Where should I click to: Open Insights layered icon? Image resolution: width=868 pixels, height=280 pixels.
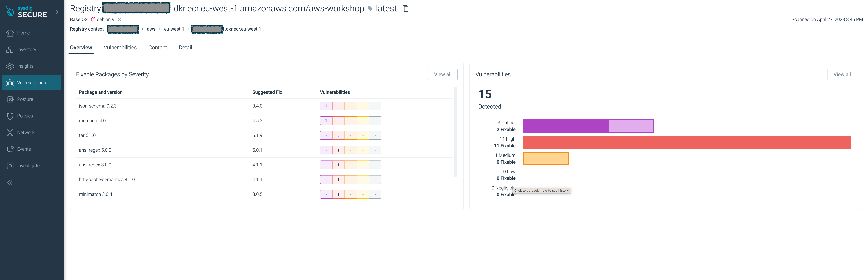click(10, 66)
